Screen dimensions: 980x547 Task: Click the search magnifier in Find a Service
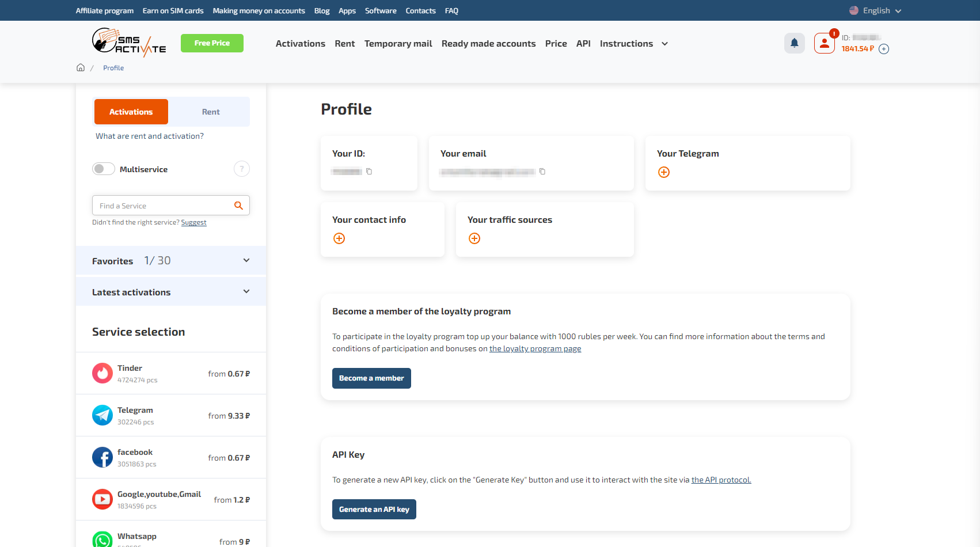pyautogui.click(x=238, y=205)
